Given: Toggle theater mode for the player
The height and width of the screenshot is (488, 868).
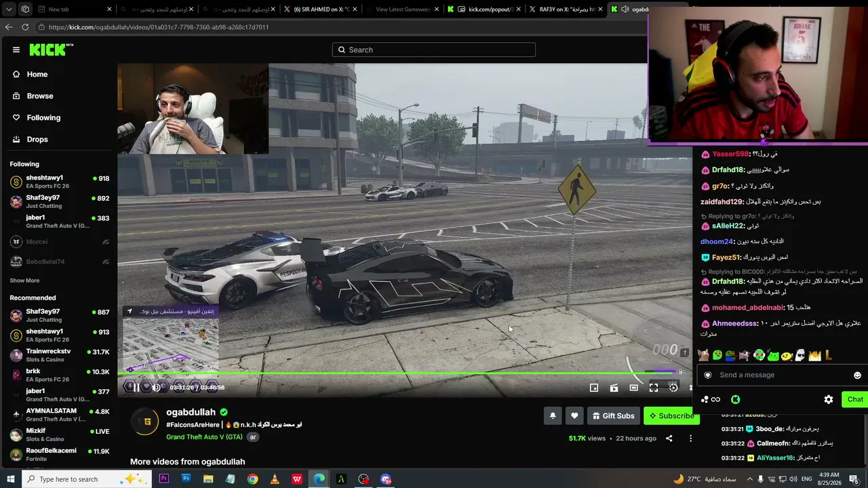Looking at the screenshot, I should (x=633, y=388).
